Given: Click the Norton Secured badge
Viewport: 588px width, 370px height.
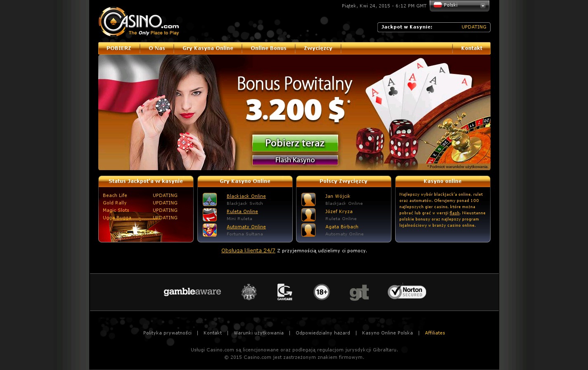Looking at the screenshot, I should pyautogui.click(x=407, y=291).
